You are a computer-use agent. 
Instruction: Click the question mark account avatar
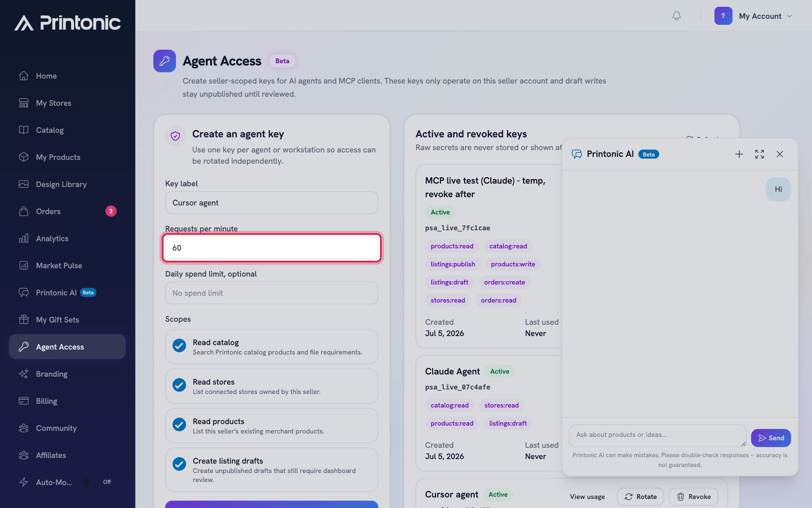tap(723, 16)
